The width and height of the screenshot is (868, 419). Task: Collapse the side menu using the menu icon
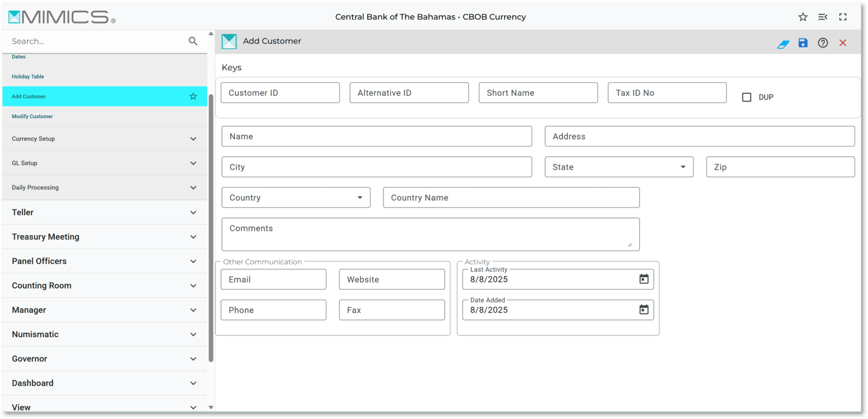click(x=823, y=17)
